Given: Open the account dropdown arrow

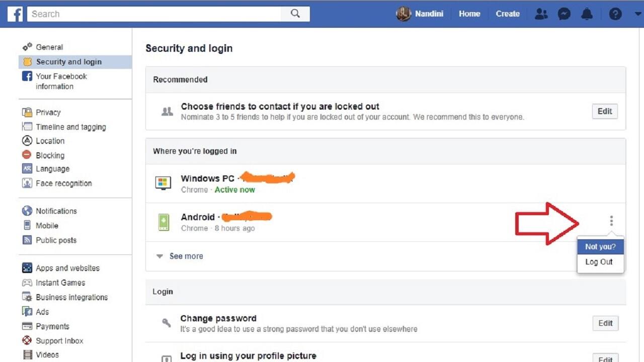Looking at the screenshot, I should (x=638, y=14).
